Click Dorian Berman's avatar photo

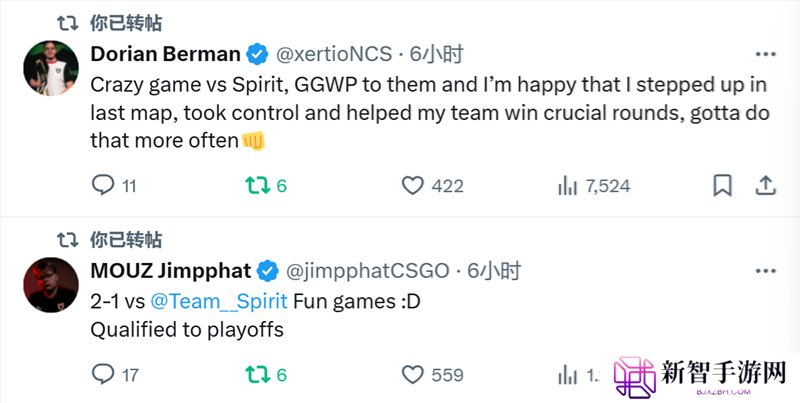pos(51,68)
